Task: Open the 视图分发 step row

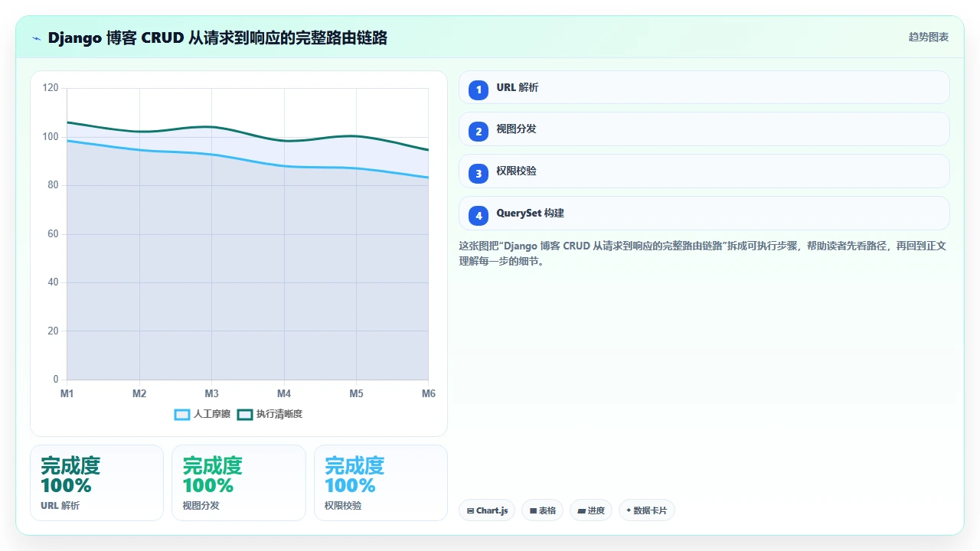Action: 704,129
